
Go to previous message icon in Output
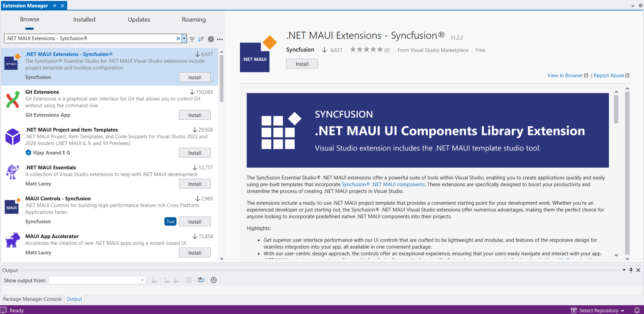click(167, 280)
